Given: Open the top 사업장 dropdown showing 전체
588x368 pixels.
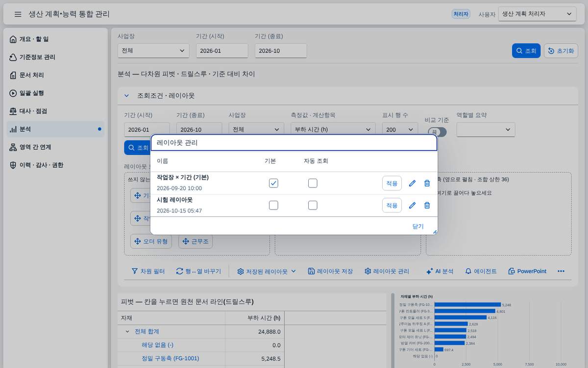Looking at the screenshot, I should [153, 51].
